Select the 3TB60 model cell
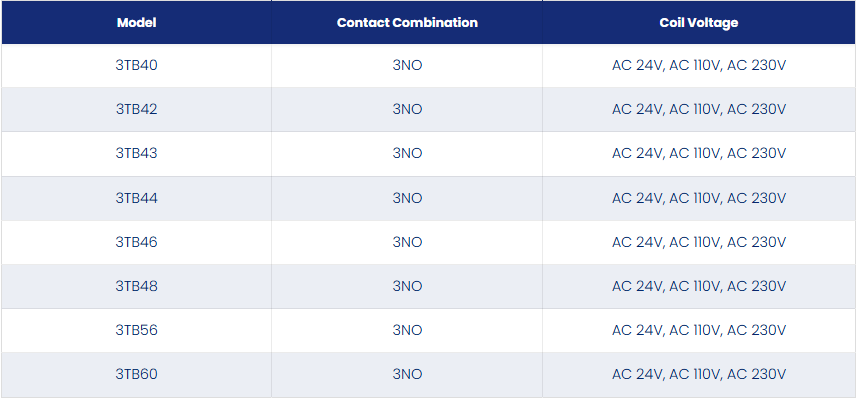Image resolution: width=858 pixels, height=398 pixels. coord(136,374)
